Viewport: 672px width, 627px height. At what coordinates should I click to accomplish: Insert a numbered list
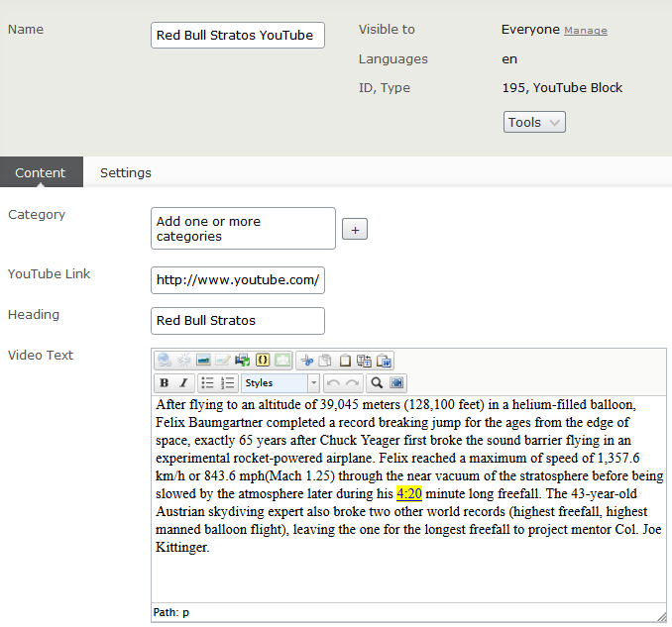pyautogui.click(x=227, y=383)
